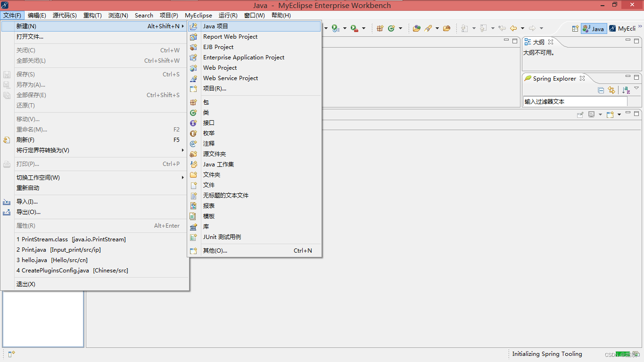Open recent file 3 hello.java

(x=94, y=260)
